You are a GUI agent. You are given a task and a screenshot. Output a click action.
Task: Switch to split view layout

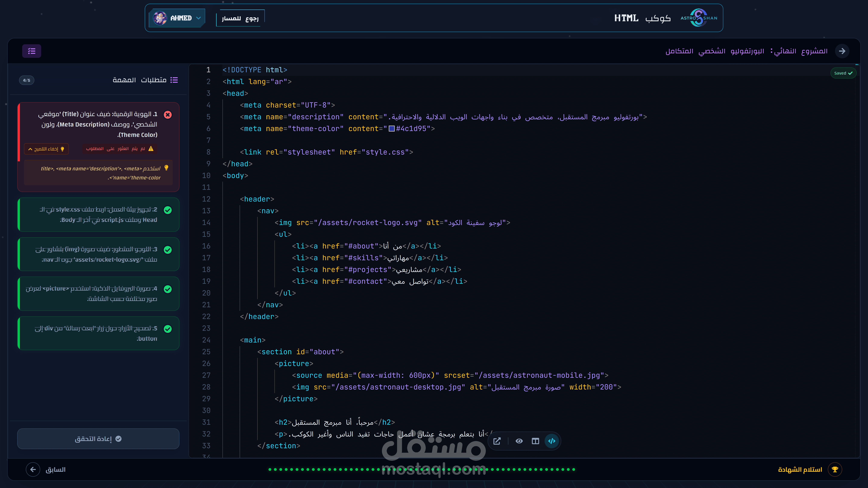coord(535,441)
